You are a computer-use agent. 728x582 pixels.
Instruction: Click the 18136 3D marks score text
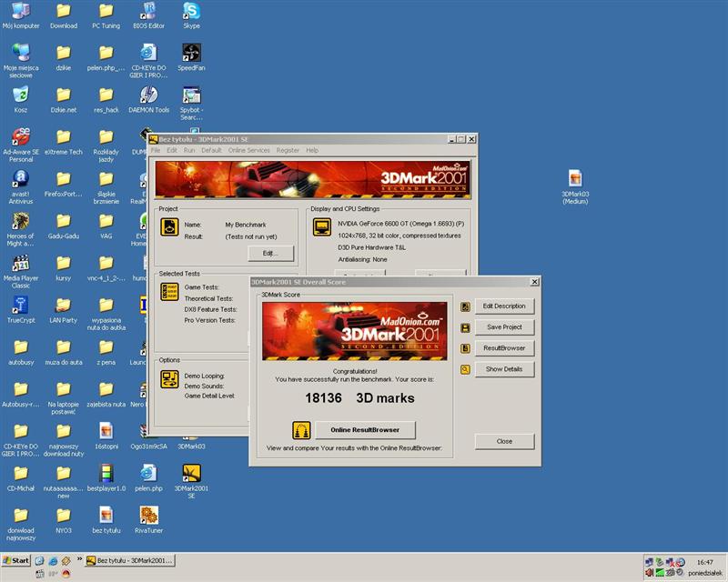[359, 398]
